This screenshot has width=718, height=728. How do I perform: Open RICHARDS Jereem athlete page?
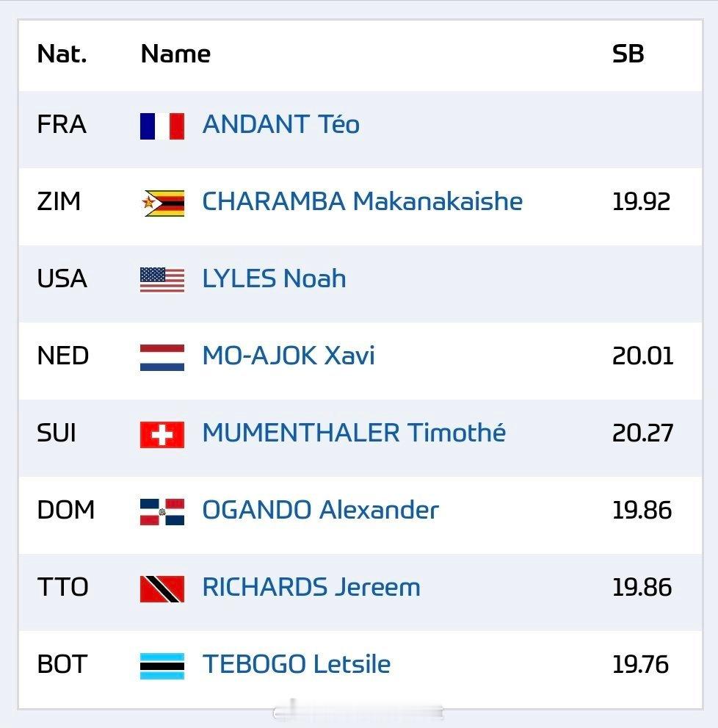311,587
